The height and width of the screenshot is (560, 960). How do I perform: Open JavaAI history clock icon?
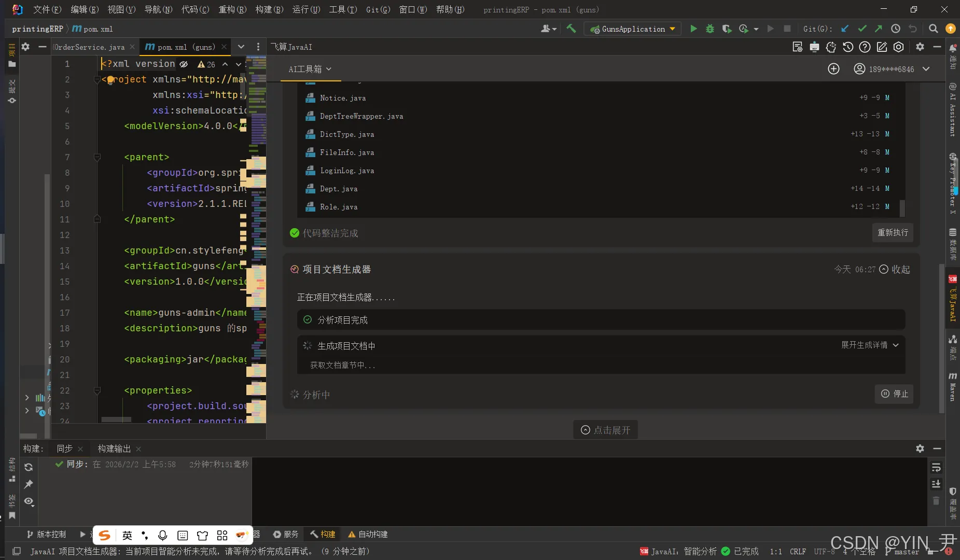pos(848,47)
